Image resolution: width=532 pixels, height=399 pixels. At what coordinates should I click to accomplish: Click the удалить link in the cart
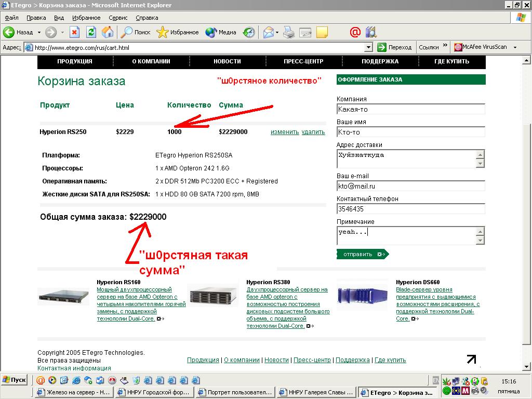click(313, 132)
